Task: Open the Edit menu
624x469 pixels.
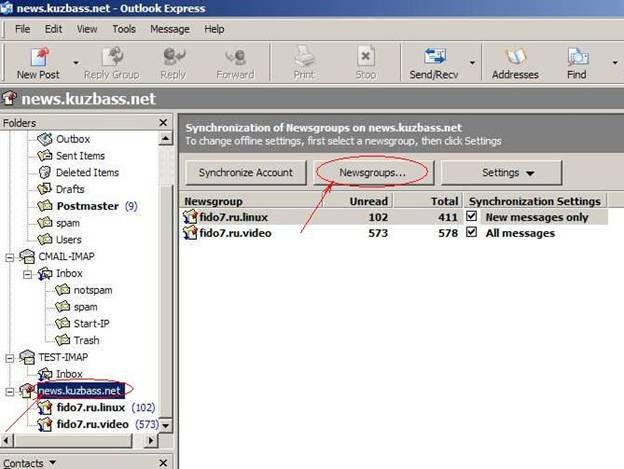Action: tap(53, 29)
